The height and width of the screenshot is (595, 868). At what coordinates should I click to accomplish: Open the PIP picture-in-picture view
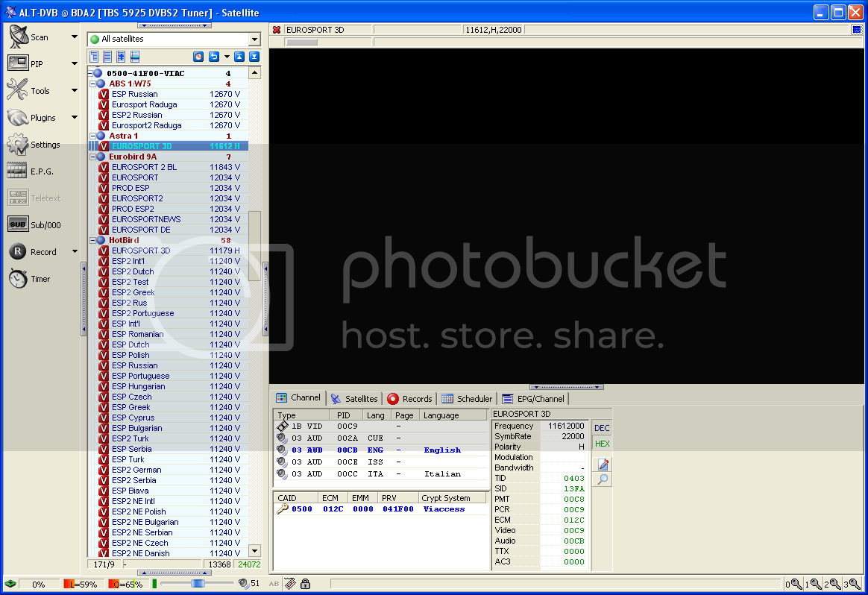pyautogui.click(x=26, y=63)
